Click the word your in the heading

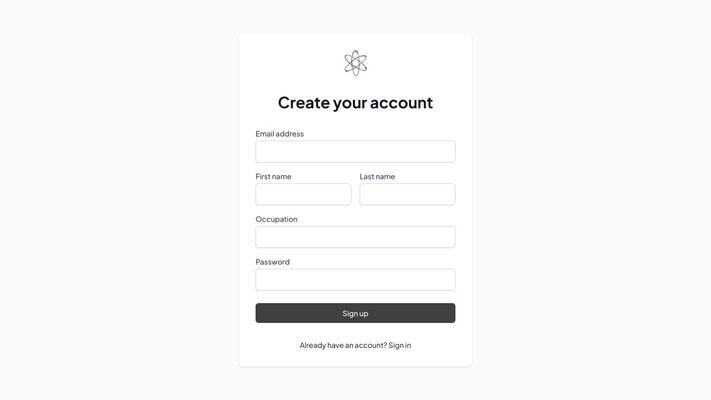point(350,104)
